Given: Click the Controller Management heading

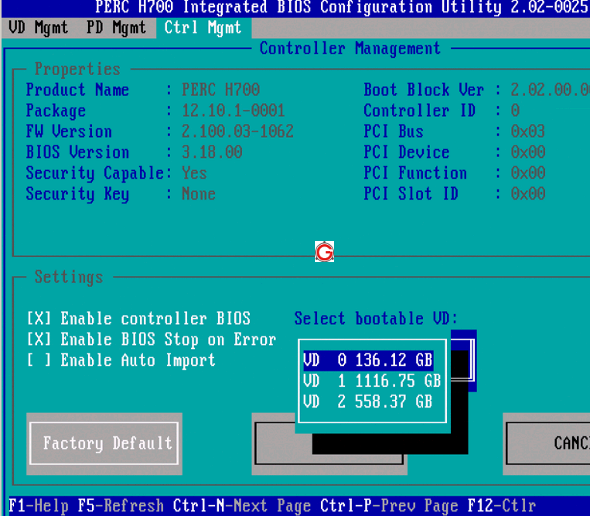Looking at the screenshot, I should 350,49.
